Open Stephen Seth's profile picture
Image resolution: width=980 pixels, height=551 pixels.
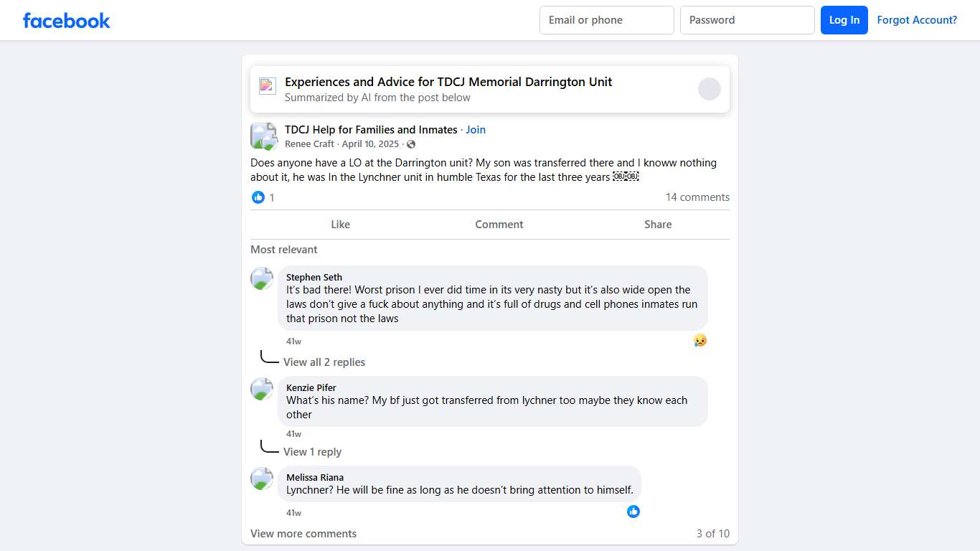262,278
